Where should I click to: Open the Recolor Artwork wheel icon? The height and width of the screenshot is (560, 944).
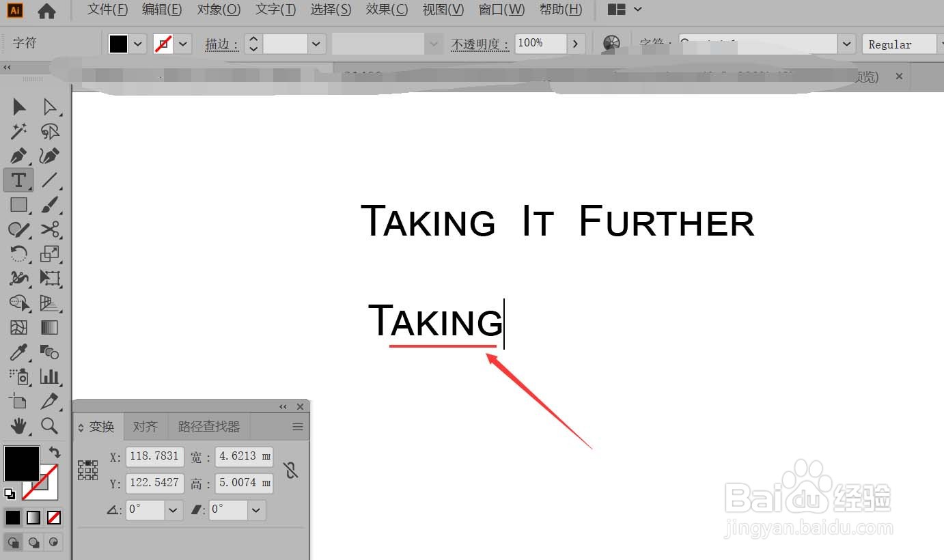[611, 44]
